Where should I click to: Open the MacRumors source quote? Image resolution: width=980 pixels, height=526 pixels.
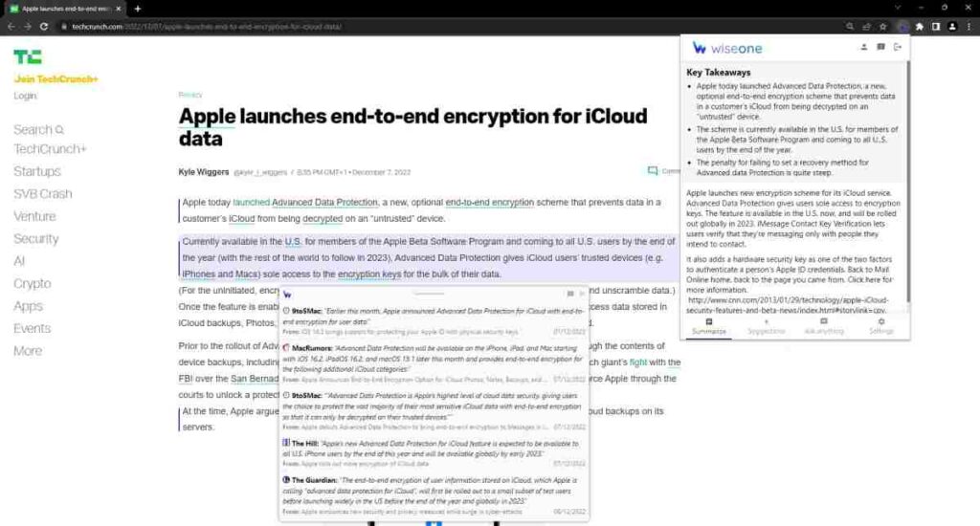coord(434,363)
